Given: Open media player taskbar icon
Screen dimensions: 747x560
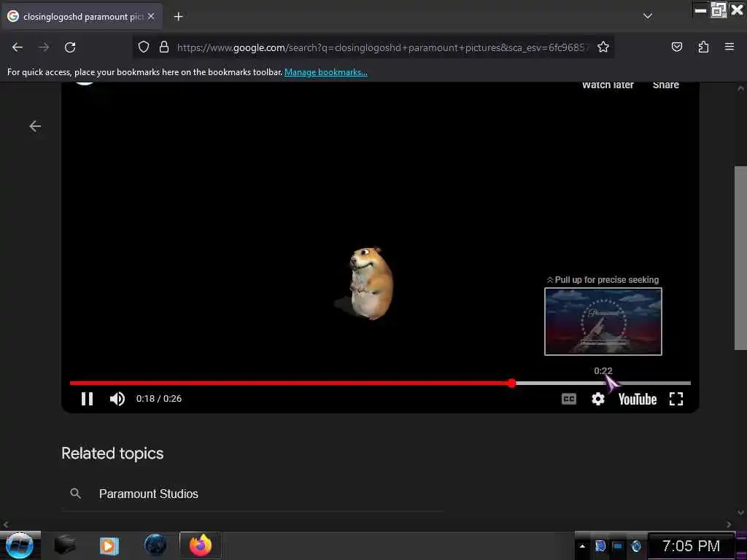Looking at the screenshot, I should (109, 545).
